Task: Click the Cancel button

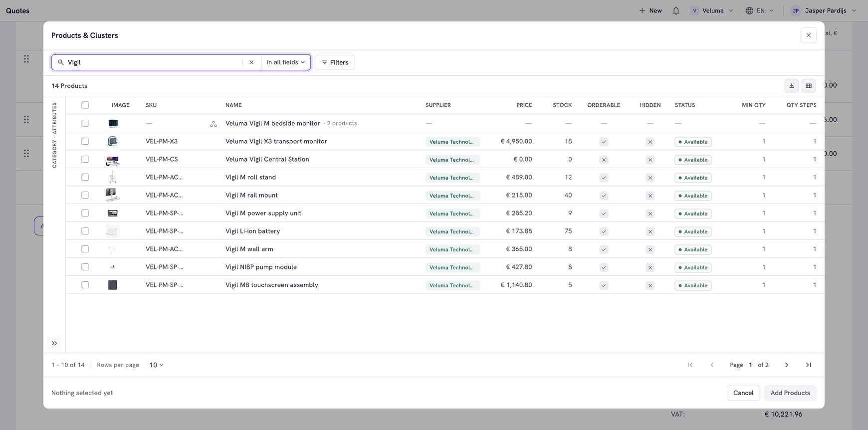Action: pyautogui.click(x=743, y=393)
